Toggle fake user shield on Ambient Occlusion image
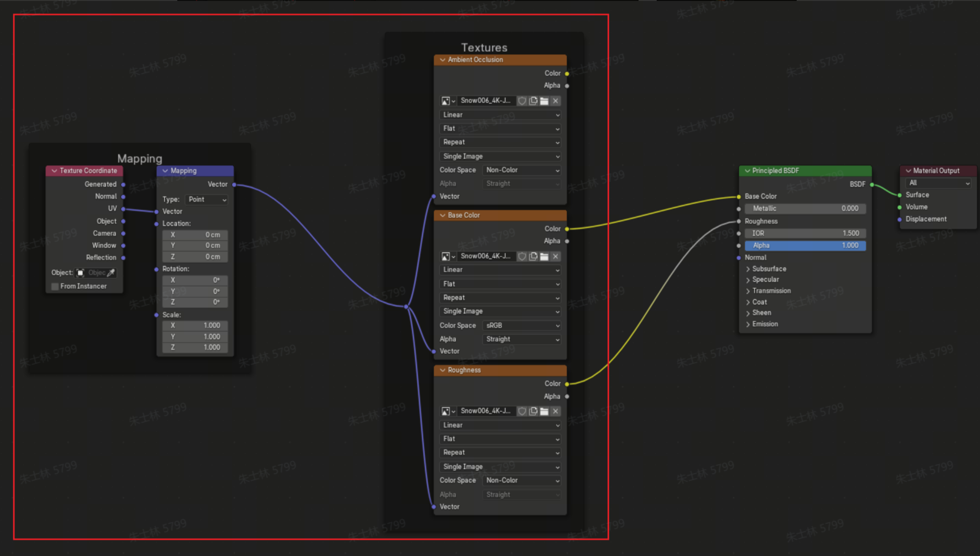Image resolution: width=980 pixels, height=556 pixels. (x=522, y=101)
